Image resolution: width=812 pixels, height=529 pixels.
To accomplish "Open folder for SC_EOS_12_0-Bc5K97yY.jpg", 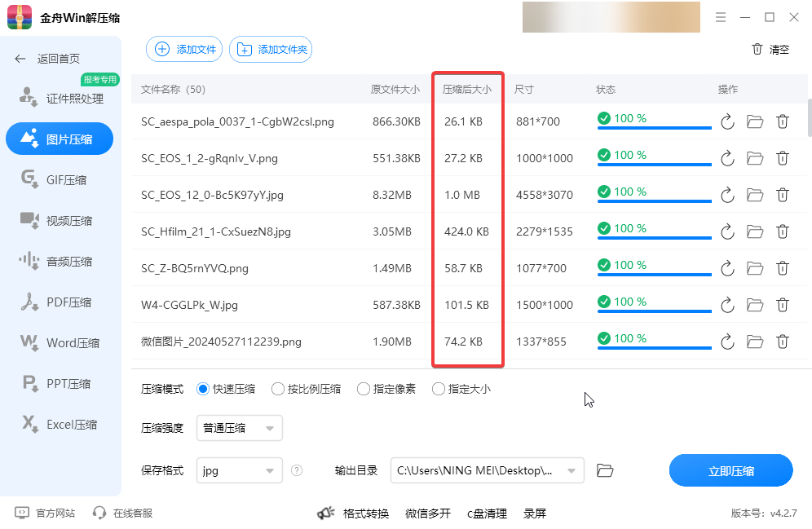I will point(755,195).
